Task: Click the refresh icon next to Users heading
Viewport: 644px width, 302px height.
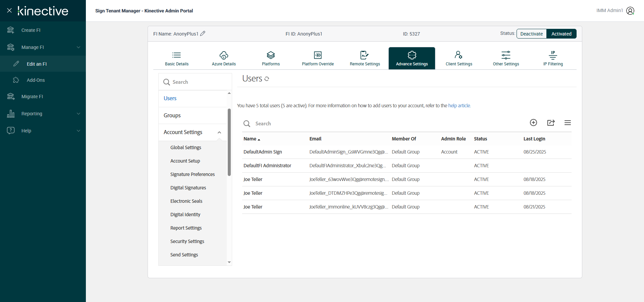Action: [267, 79]
